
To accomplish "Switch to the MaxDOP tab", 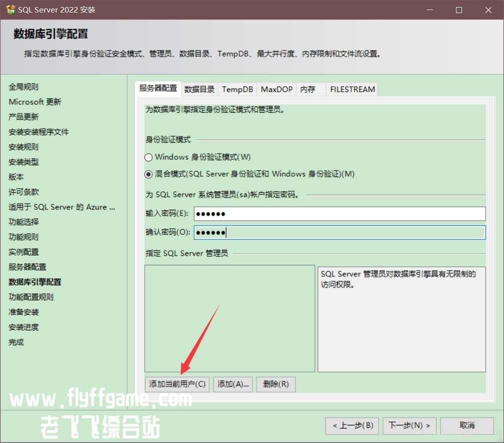I will [x=277, y=90].
